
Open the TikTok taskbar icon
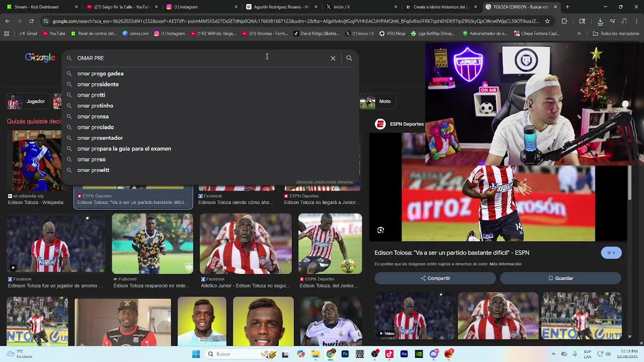pyautogui.click(x=389, y=354)
